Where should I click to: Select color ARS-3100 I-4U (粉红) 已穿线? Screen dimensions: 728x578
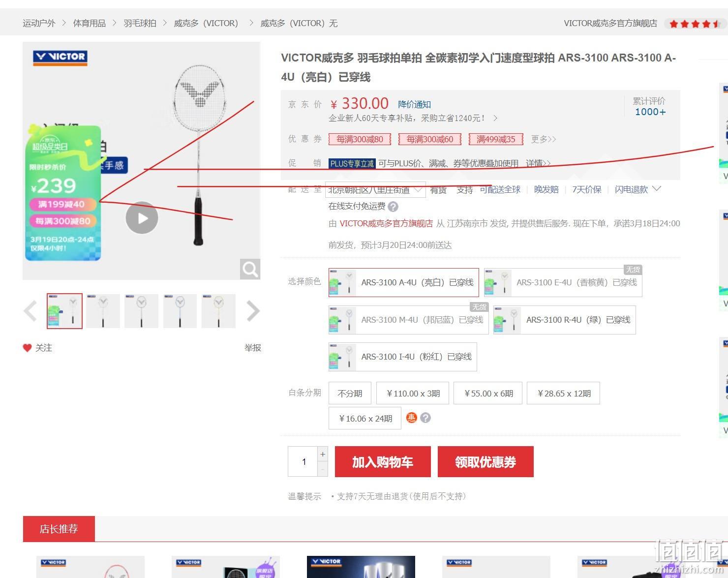[403, 357]
